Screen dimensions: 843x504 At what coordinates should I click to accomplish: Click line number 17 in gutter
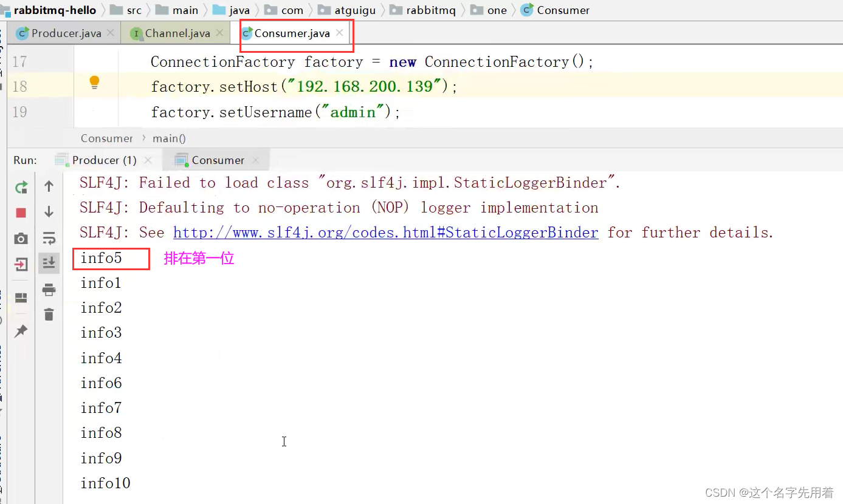(20, 62)
